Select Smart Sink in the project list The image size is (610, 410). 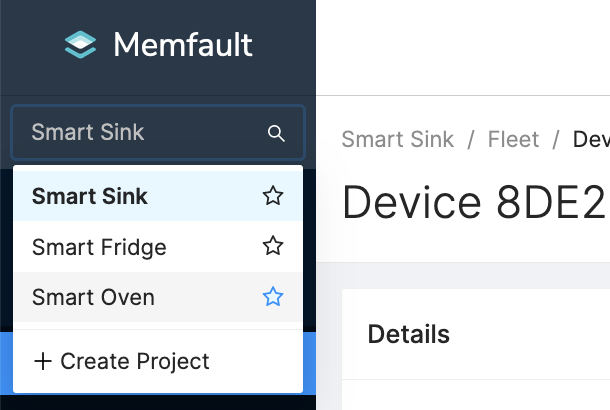pyautogui.click(x=90, y=196)
